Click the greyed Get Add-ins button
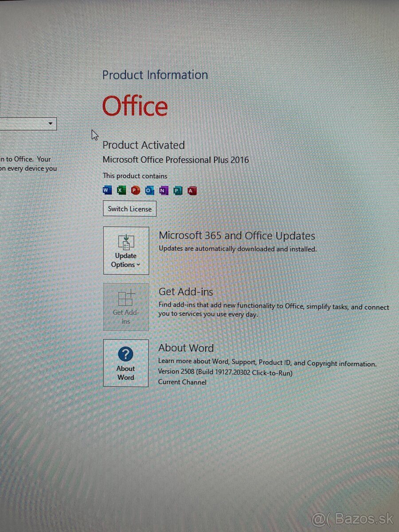This screenshot has height=532, width=399. tap(126, 307)
